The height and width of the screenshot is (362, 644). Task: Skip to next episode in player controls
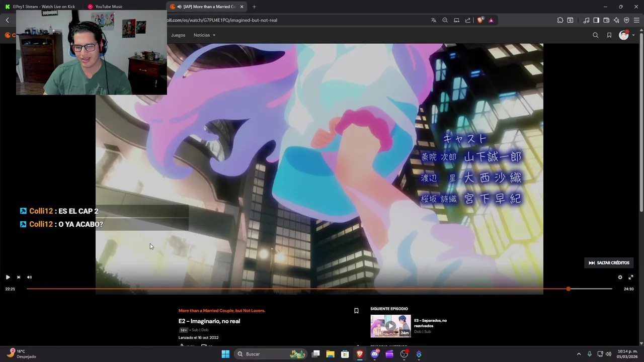click(19, 277)
